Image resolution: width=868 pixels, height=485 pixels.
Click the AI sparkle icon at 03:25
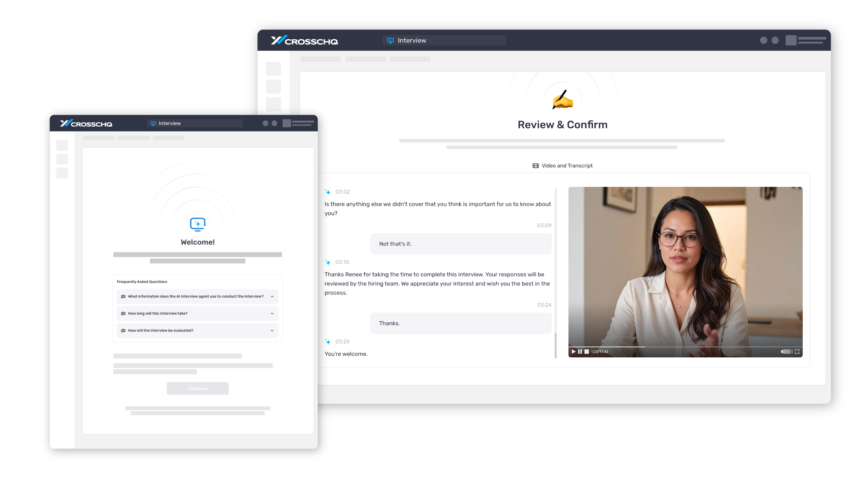click(x=328, y=342)
